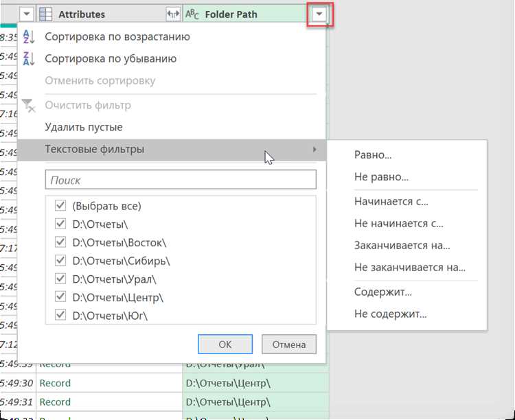515x420 pixels.
Task: Open the Текстовые фильтры menu item
Action: click(x=172, y=150)
